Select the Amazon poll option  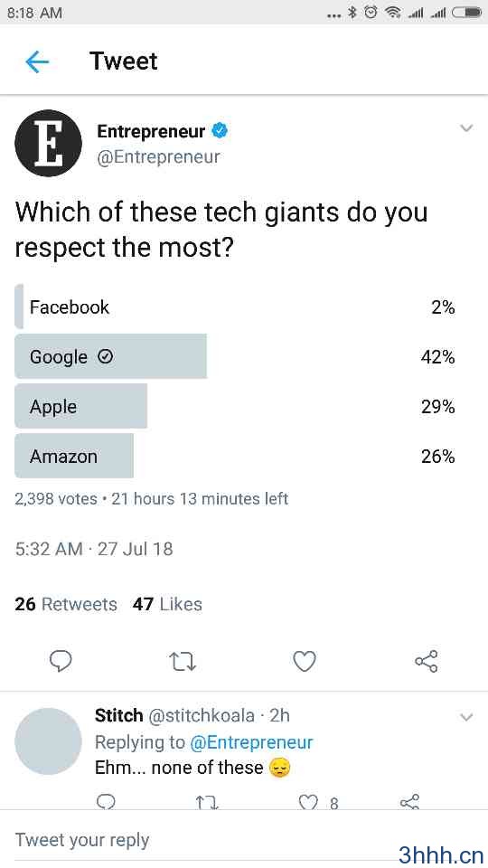click(x=235, y=456)
